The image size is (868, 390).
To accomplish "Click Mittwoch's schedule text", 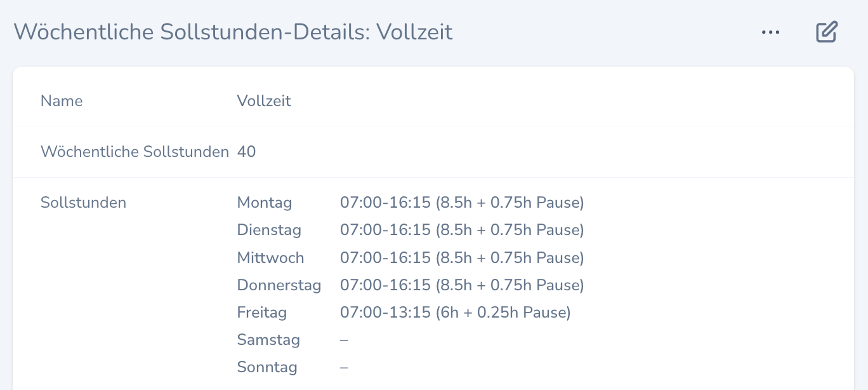I will [462, 257].
